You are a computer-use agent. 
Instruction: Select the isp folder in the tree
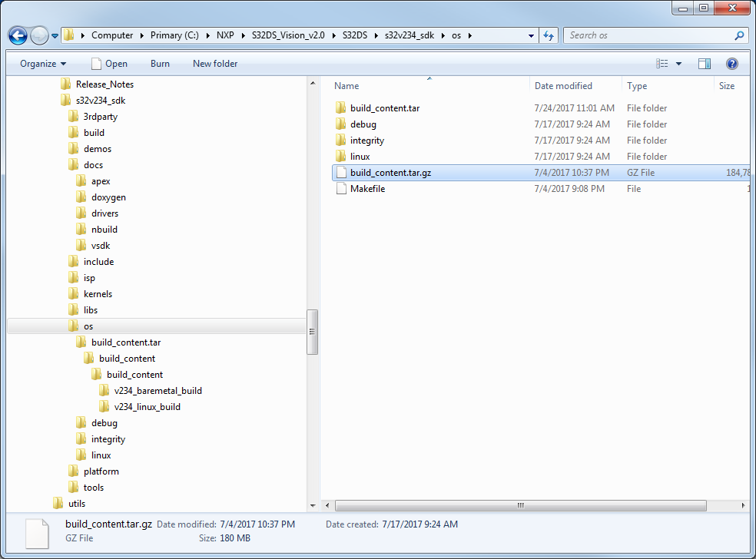point(89,278)
